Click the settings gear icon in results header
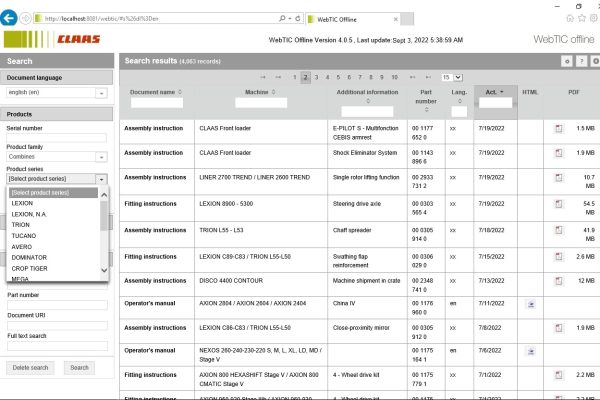600x400 pixels. (566, 61)
